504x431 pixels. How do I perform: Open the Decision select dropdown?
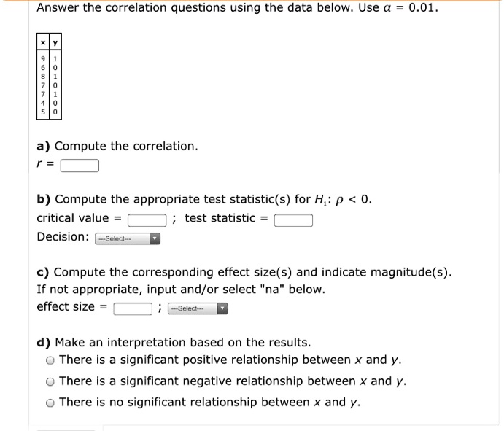point(128,238)
